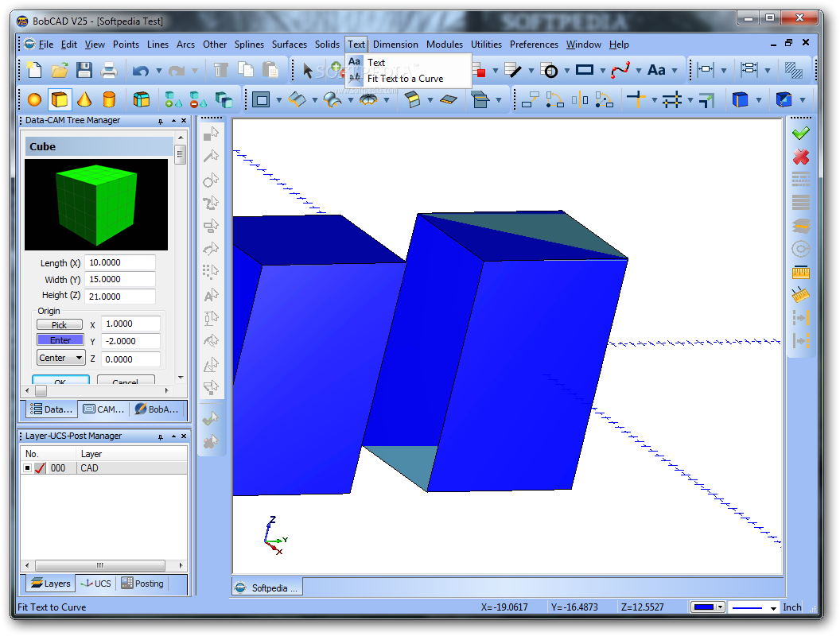Open the Utilities menu

pyautogui.click(x=486, y=45)
